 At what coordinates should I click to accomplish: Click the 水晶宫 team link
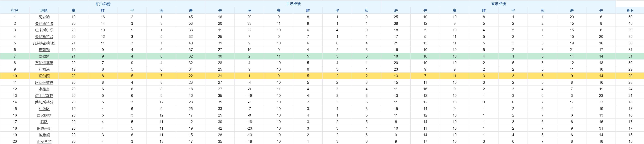44,89
